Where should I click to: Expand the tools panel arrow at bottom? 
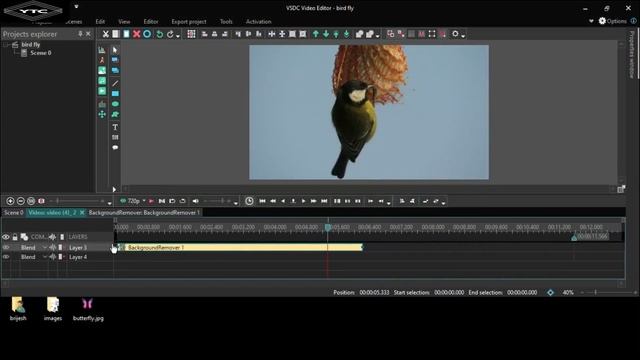pos(114,189)
